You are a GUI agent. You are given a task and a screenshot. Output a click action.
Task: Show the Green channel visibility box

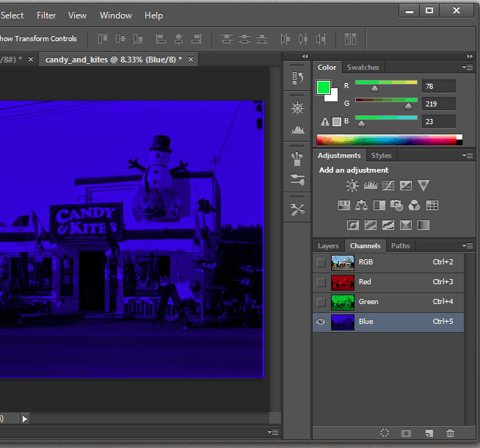click(x=321, y=303)
